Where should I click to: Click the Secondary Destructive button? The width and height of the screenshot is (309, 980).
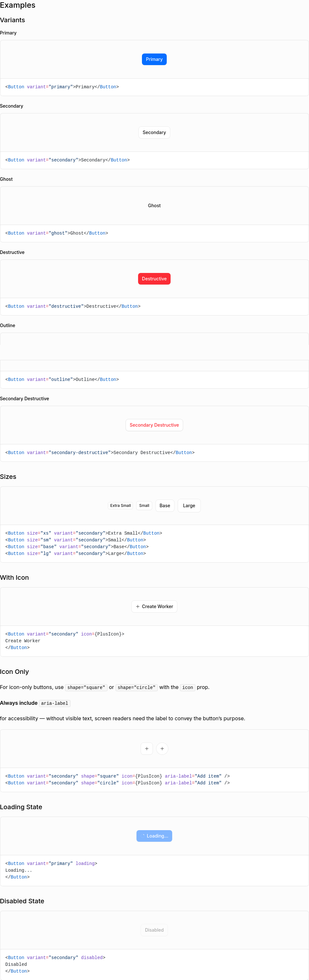154,425
